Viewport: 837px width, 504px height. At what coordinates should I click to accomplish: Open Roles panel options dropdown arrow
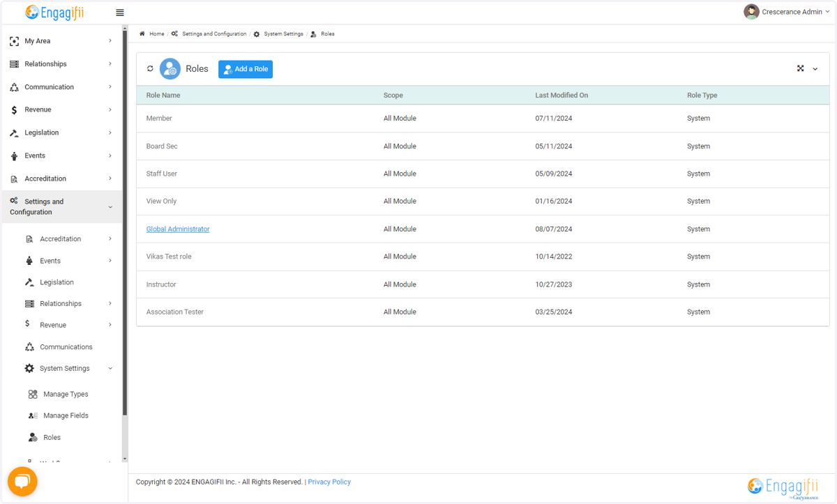[x=815, y=69]
